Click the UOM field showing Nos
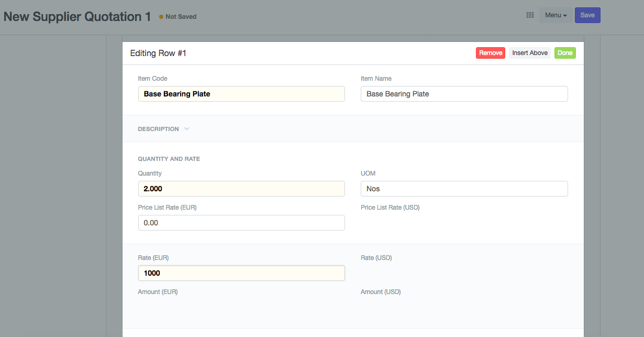 pos(464,189)
